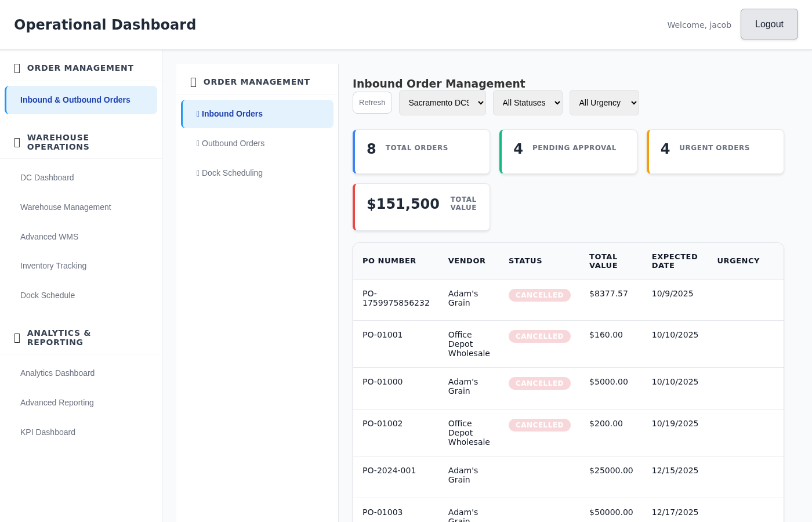Switch to the Outbound Orders view
This screenshot has height=522, width=812.
pyautogui.click(x=233, y=143)
